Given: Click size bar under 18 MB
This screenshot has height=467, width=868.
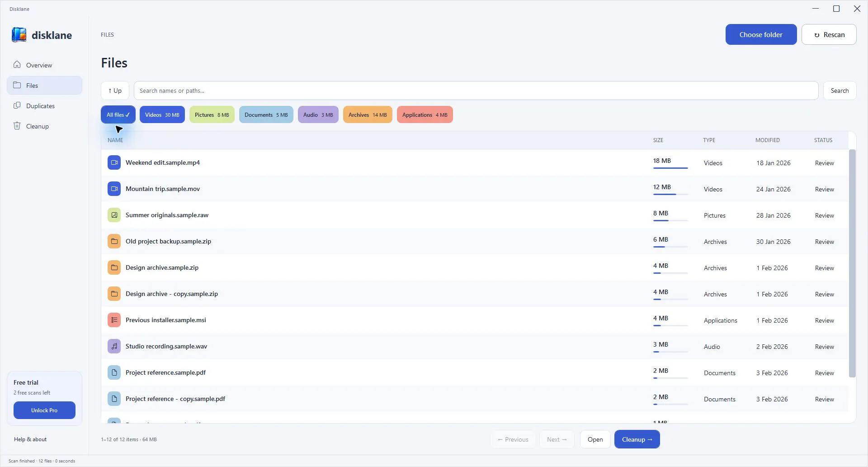Looking at the screenshot, I should pos(670,168).
